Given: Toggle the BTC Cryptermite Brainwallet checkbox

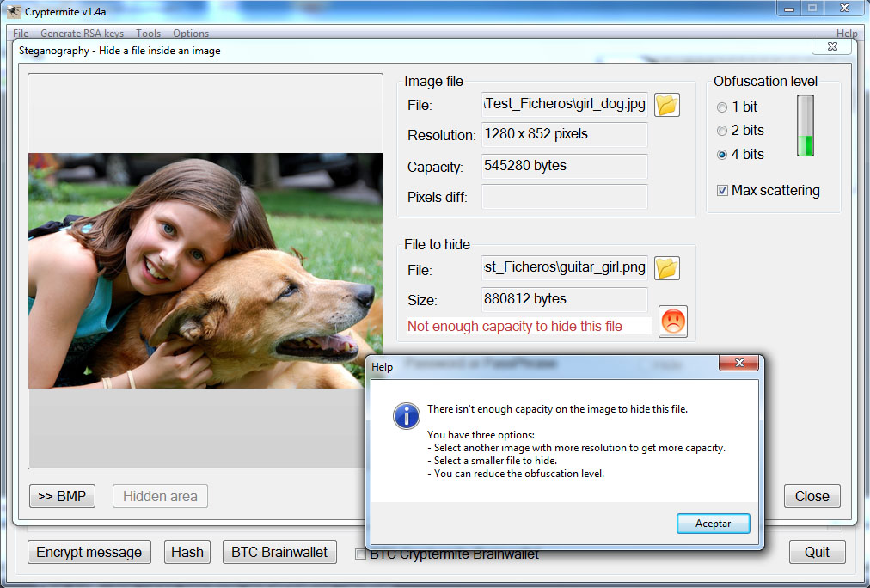Looking at the screenshot, I should (361, 554).
